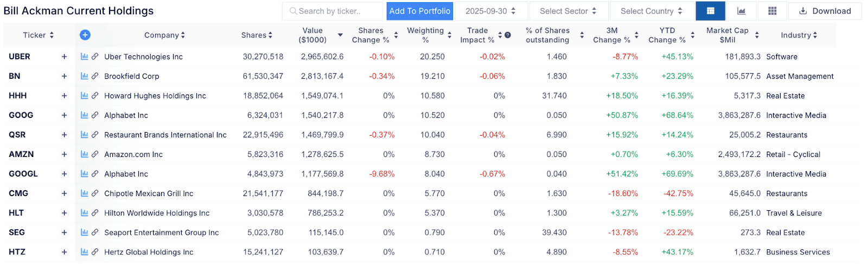Click the Download button
This screenshot has height=264, width=868.
point(825,11)
